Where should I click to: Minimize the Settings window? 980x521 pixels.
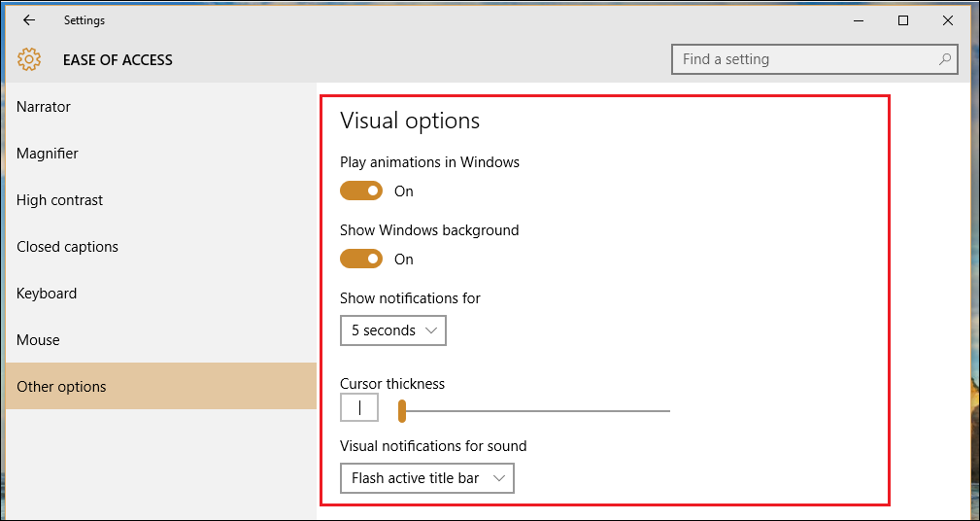coord(859,20)
